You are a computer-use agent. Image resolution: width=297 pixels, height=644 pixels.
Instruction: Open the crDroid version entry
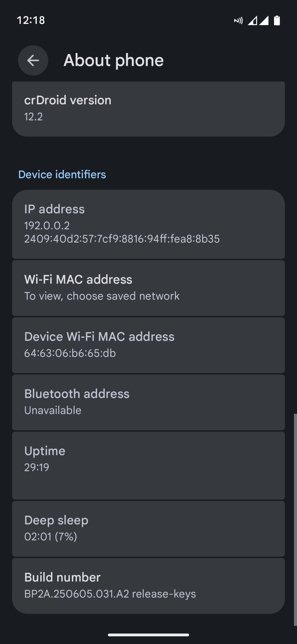click(148, 108)
